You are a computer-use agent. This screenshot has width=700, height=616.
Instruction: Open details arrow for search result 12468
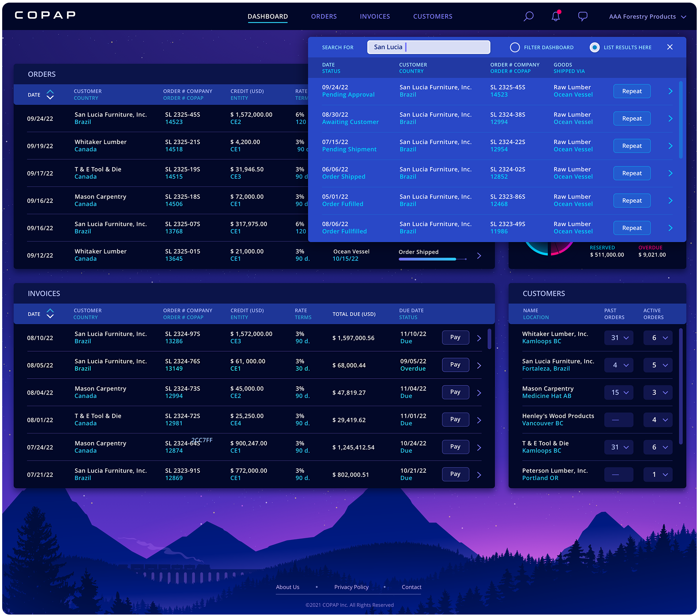pos(670,201)
